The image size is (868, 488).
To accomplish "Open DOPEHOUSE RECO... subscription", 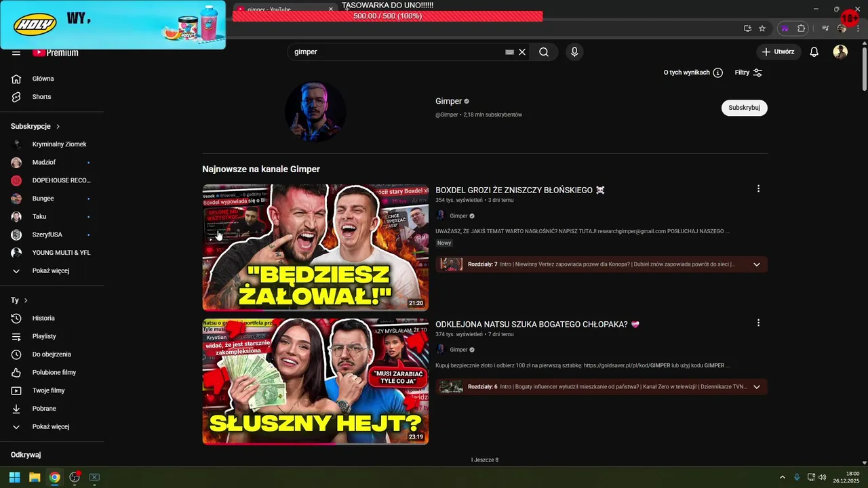I will [52, 180].
